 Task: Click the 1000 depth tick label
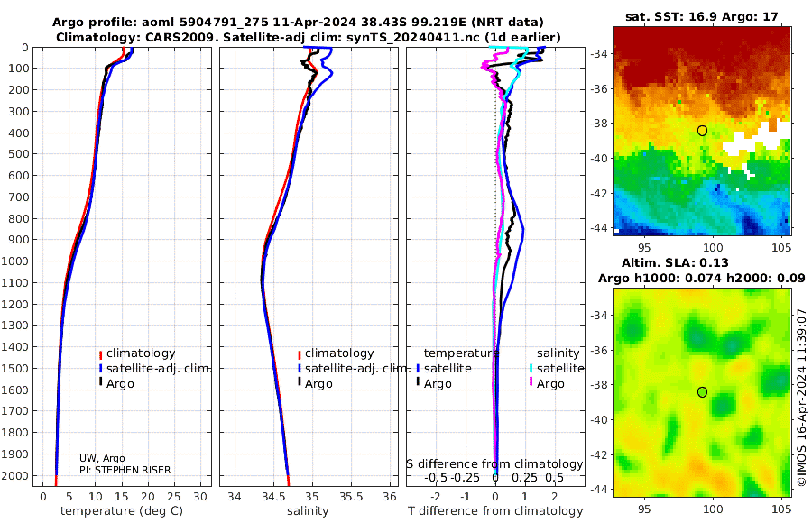[x=15, y=261]
